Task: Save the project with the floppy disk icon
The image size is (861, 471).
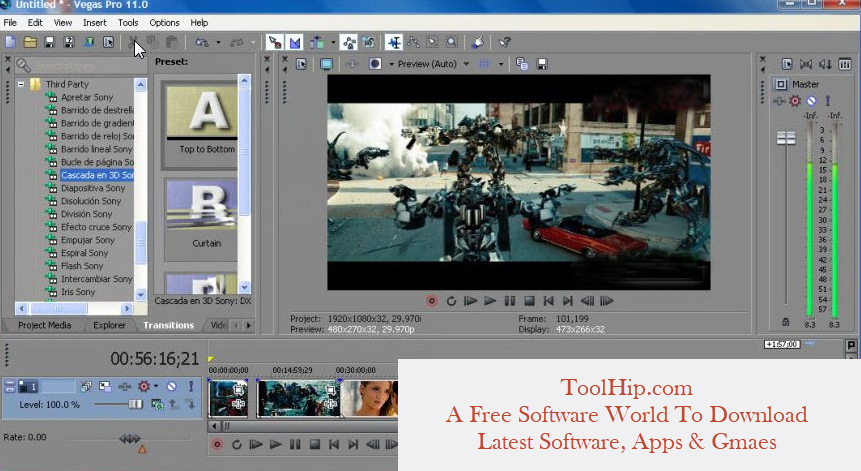Action: pos(49,42)
